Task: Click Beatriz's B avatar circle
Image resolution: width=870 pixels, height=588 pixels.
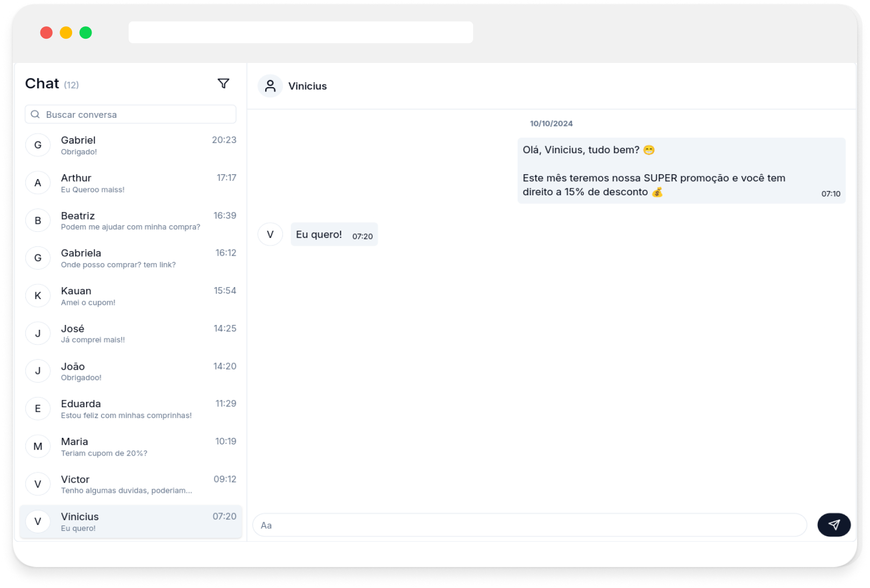Action: (x=38, y=220)
